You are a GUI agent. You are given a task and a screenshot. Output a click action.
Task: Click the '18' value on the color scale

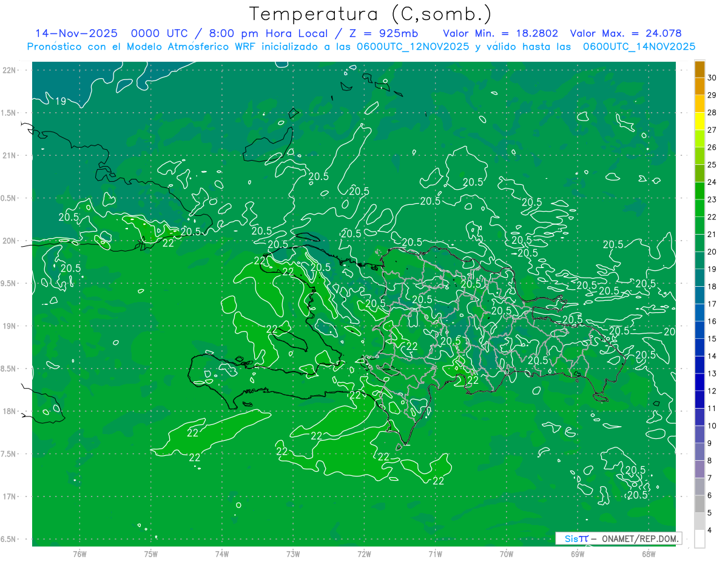pyautogui.click(x=712, y=286)
